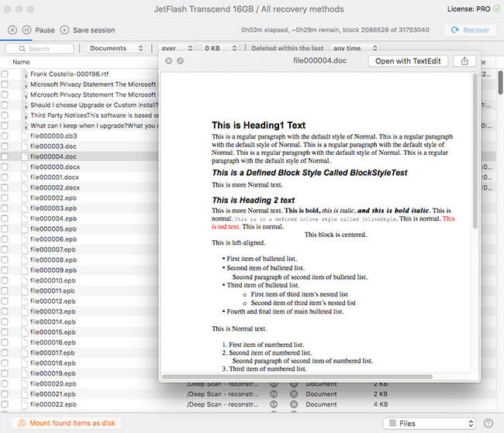Click file icon of file000009.epb
This screenshot has height=433, width=504.
coord(25,270)
